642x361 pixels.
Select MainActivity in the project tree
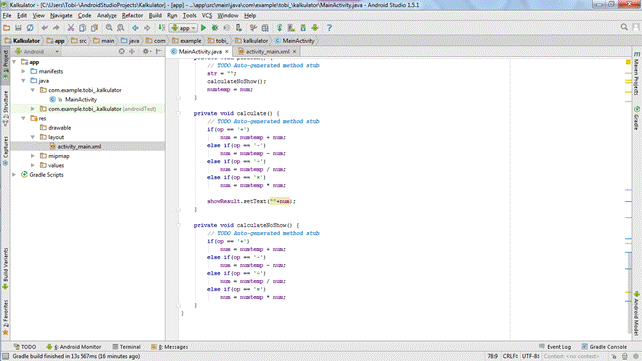(81, 99)
